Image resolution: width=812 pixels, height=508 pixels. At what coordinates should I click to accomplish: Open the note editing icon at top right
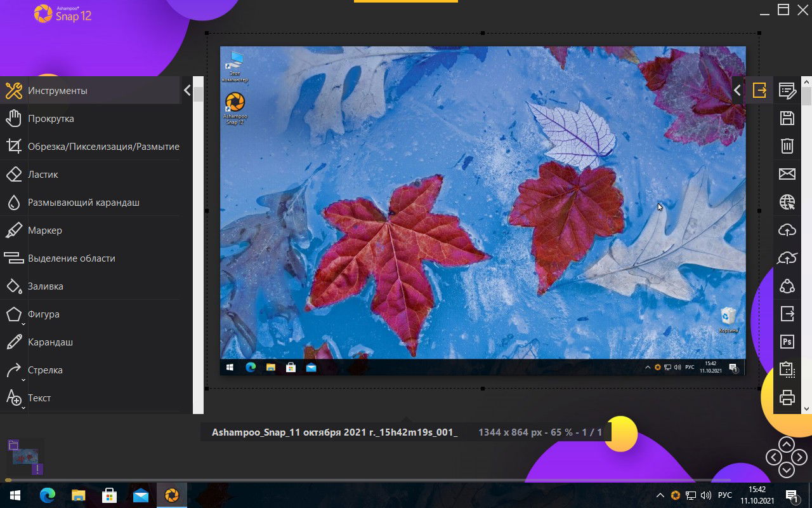[787, 90]
